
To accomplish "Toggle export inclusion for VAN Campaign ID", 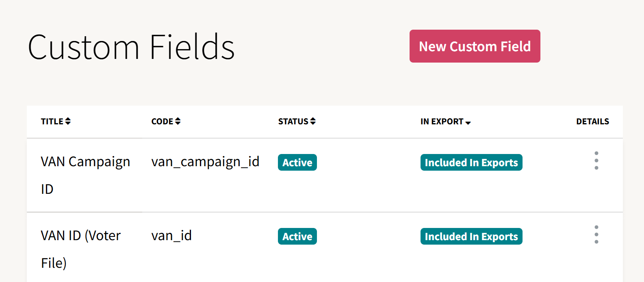I will pyautogui.click(x=471, y=162).
